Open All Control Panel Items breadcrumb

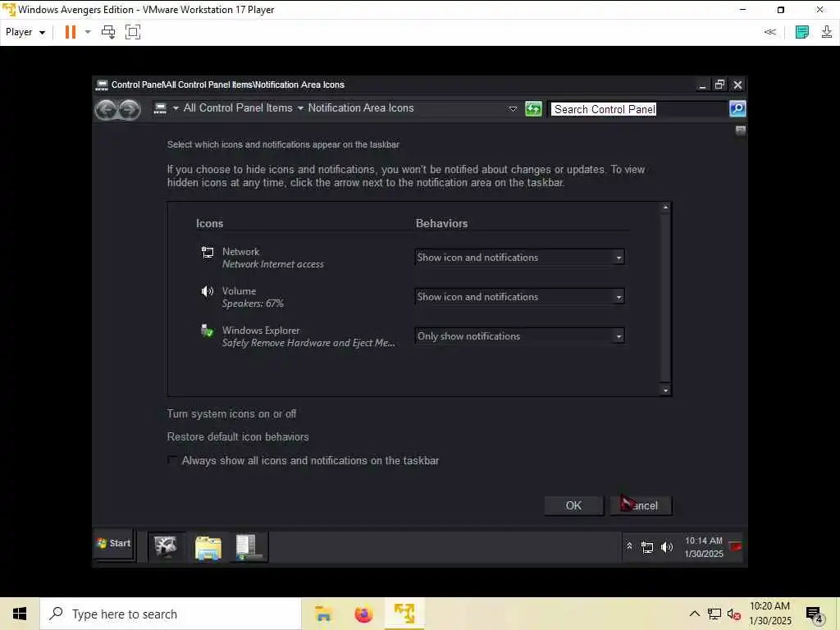[238, 108]
